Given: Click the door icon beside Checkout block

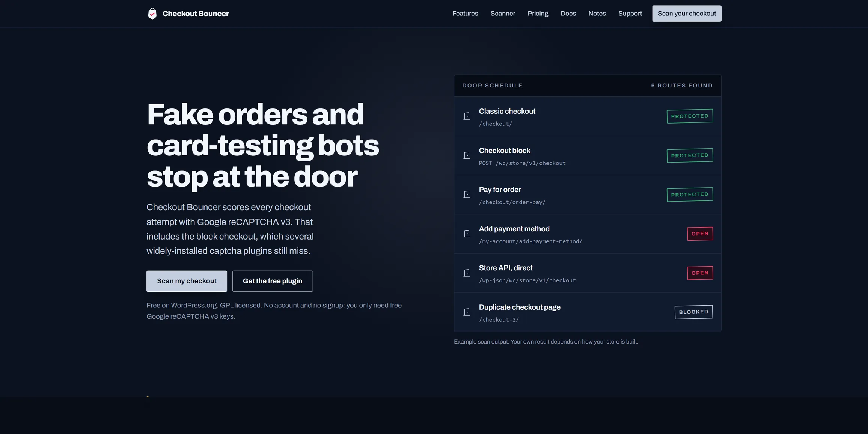Looking at the screenshot, I should point(467,155).
